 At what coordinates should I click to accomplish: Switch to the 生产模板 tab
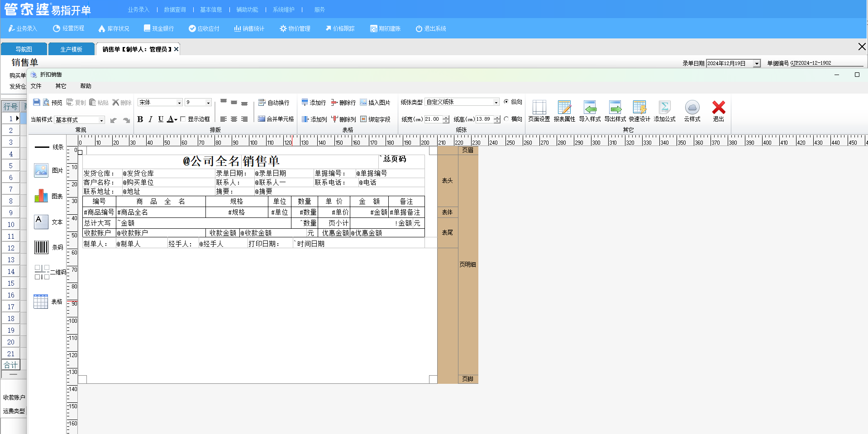[72, 49]
